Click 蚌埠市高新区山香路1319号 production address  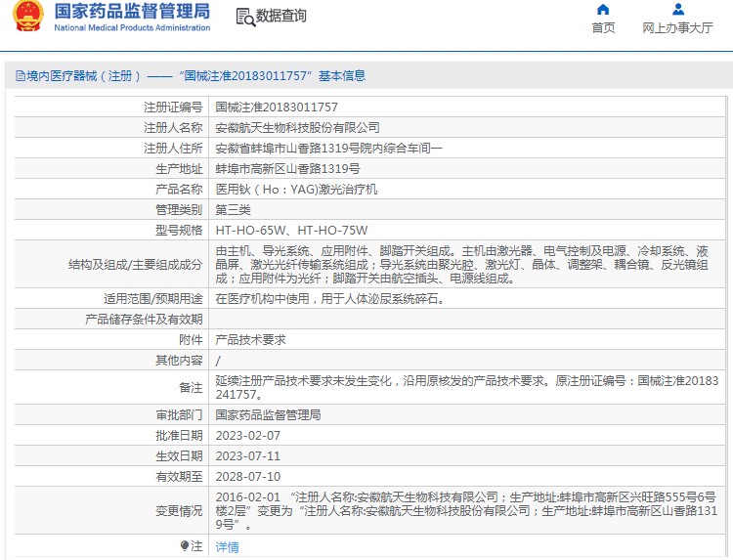coord(287,169)
